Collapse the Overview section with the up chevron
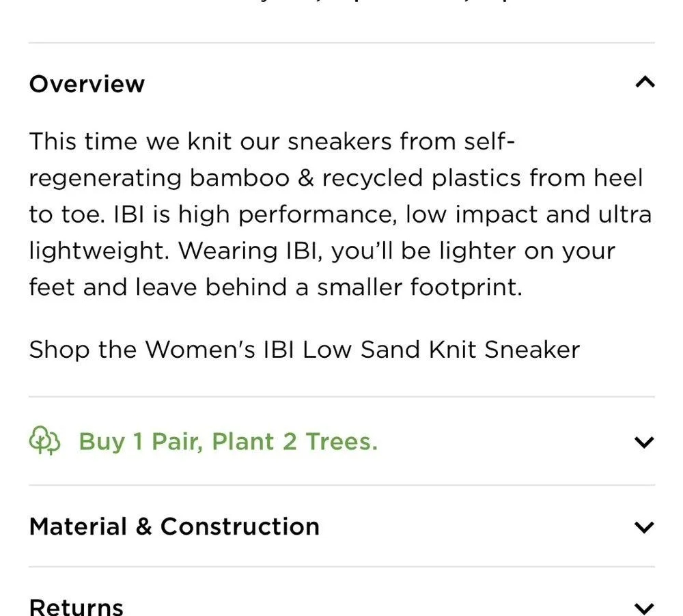Image resolution: width=683 pixels, height=616 pixels. pos(644,83)
